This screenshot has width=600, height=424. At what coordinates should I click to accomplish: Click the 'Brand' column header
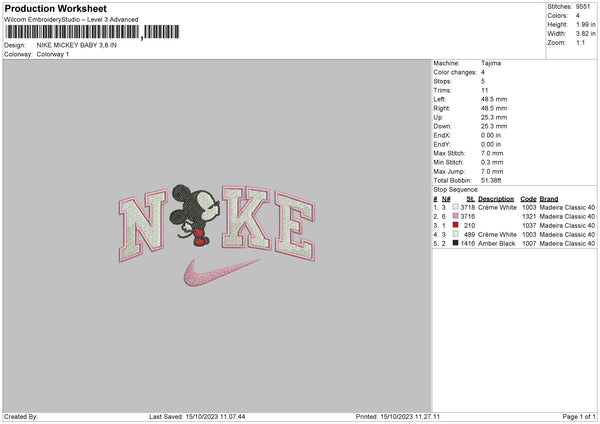(x=549, y=199)
